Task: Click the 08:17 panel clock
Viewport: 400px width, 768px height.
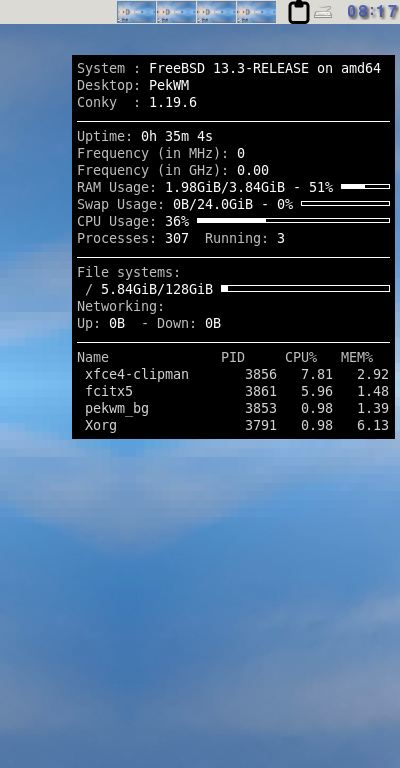Action: pos(373,12)
